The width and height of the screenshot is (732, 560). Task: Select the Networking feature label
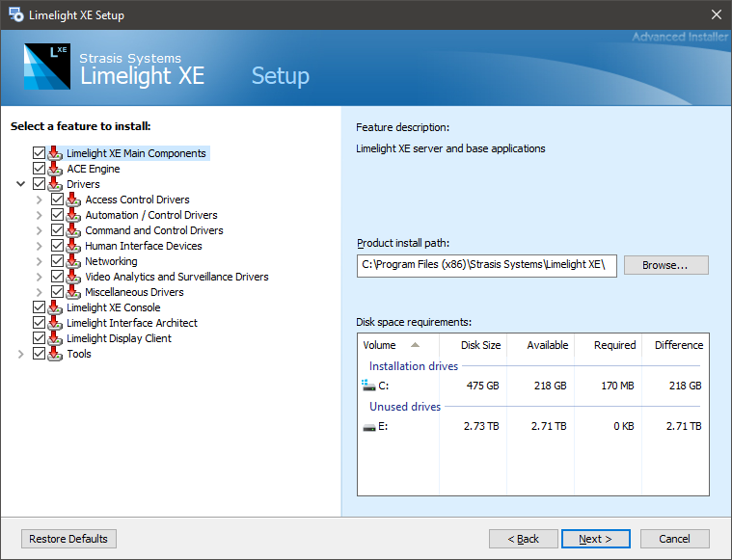[x=111, y=261]
